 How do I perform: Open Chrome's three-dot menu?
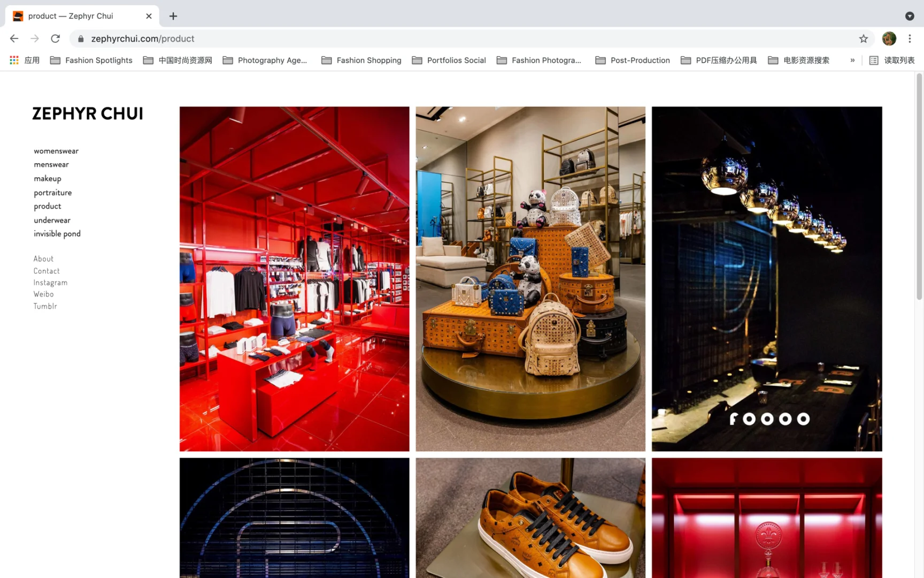pos(910,39)
